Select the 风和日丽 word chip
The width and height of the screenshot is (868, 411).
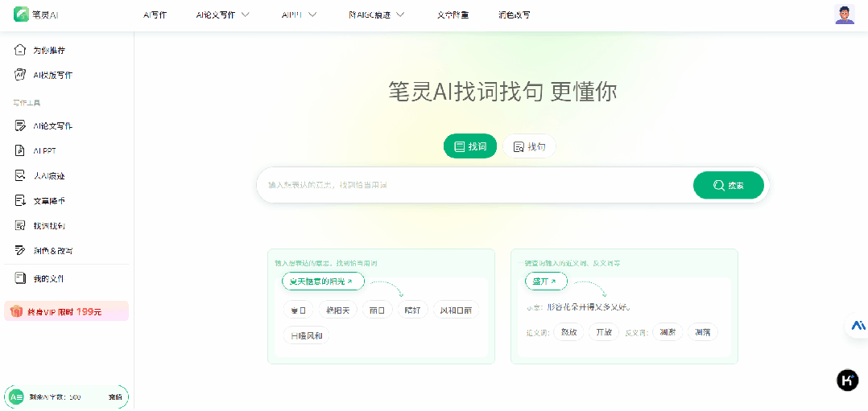[x=456, y=310]
